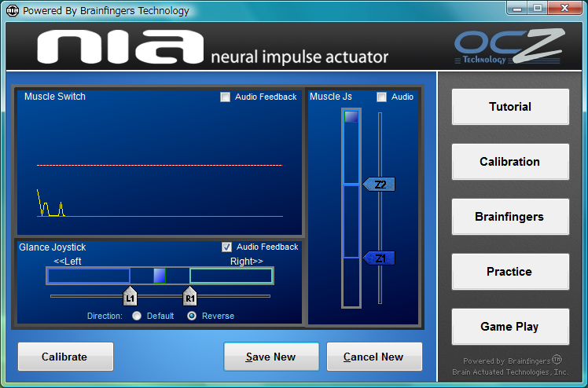Viewport: 588px width, 388px height.
Task: Maximize the NIA window
Action: click(x=538, y=8)
